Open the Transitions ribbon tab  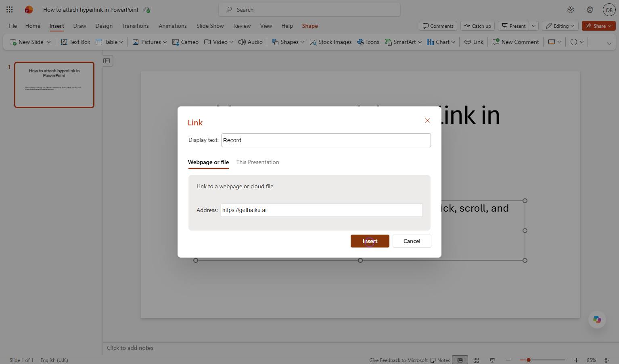tap(136, 26)
